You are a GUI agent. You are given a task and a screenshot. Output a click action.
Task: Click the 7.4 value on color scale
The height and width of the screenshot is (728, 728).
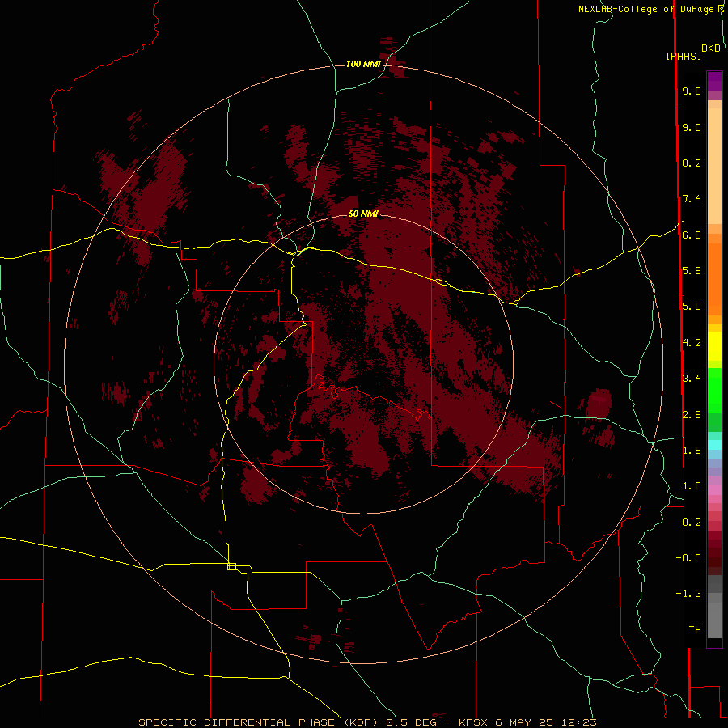(692, 199)
